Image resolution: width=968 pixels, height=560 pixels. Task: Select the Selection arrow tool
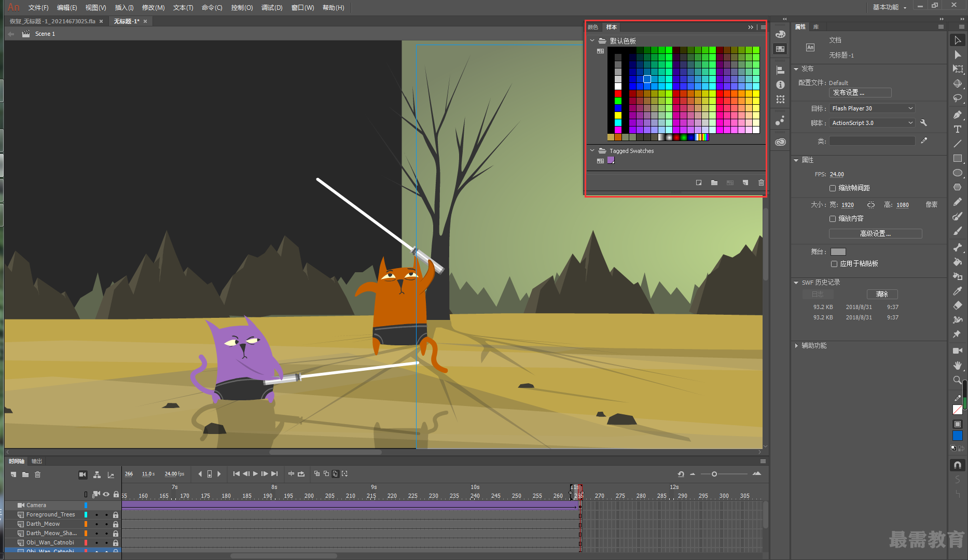click(958, 40)
